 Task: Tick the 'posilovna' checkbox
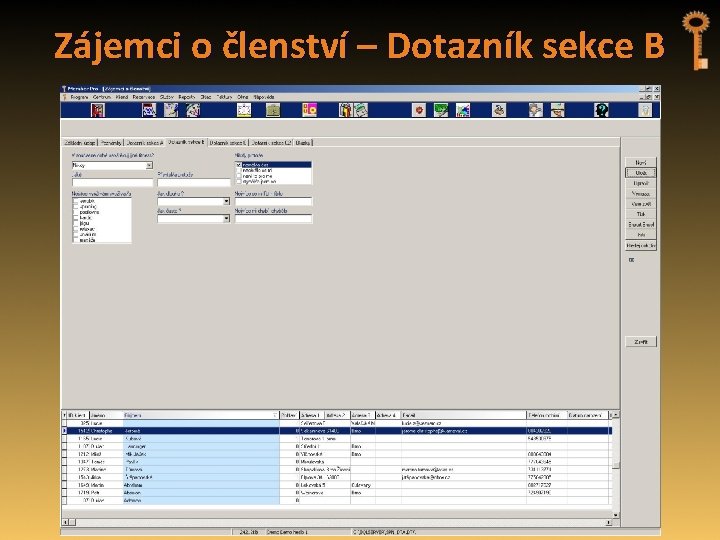pyautogui.click(x=76, y=212)
